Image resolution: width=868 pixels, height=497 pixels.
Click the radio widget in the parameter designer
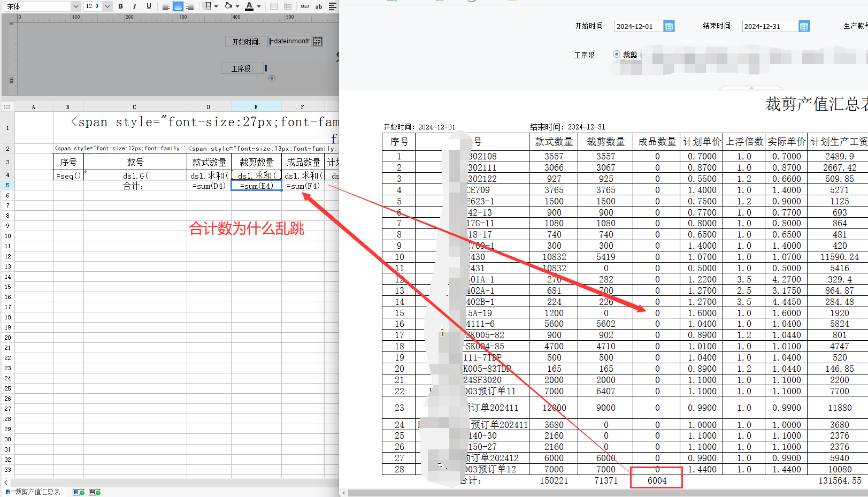(272, 79)
